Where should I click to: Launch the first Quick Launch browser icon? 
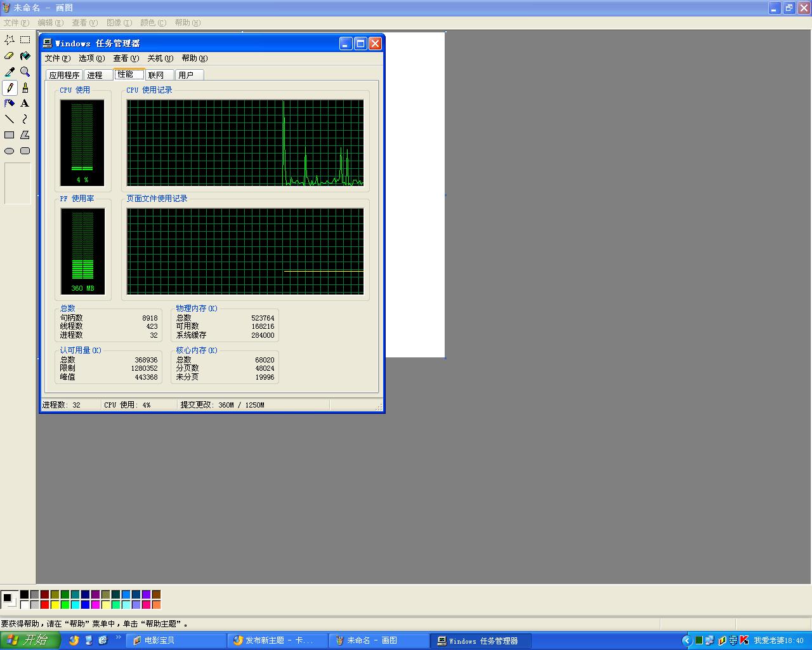click(x=74, y=640)
